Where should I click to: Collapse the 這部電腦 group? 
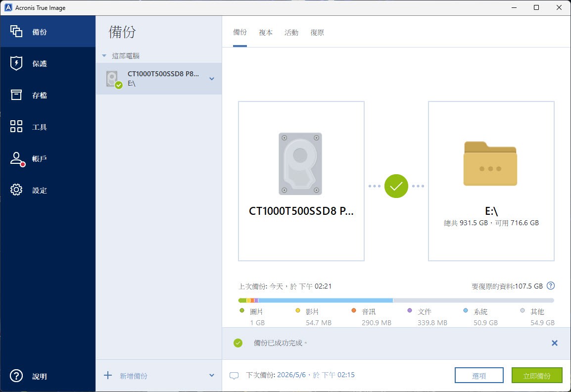point(104,56)
